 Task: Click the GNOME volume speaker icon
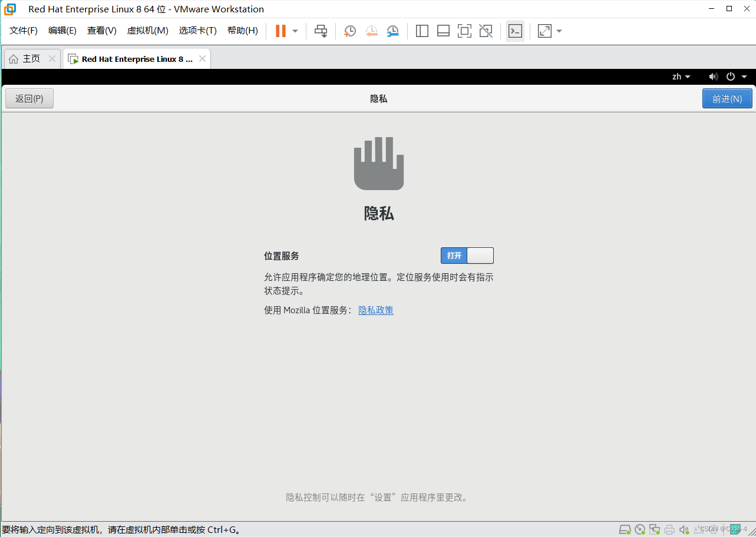[714, 77]
